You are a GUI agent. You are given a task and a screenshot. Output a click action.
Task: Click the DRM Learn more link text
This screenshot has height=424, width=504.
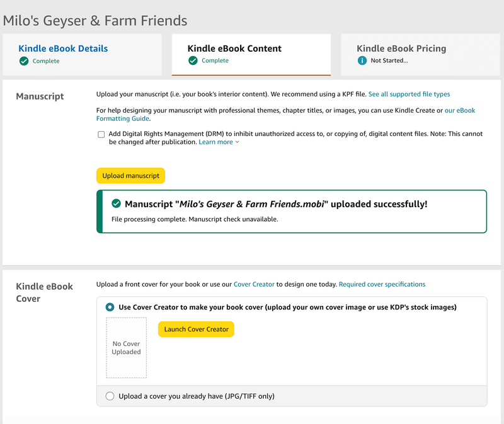[215, 142]
